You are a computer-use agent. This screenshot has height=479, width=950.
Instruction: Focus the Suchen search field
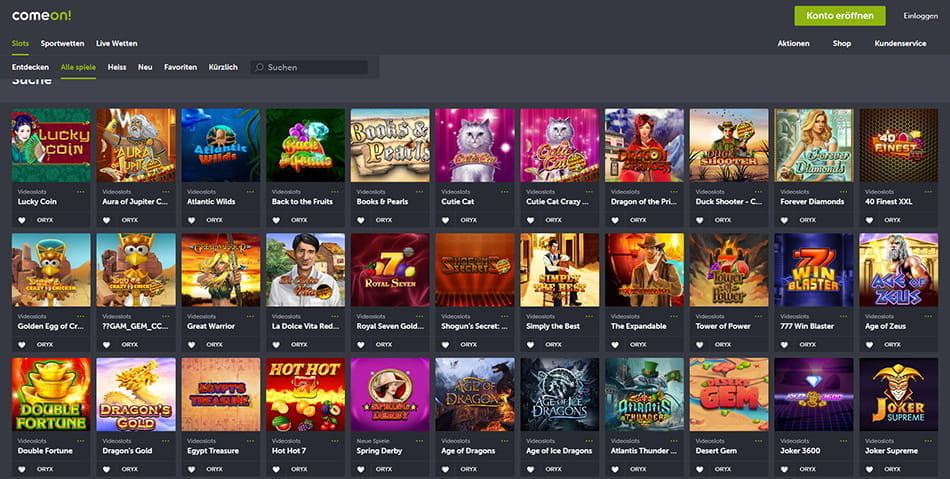tap(309, 67)
